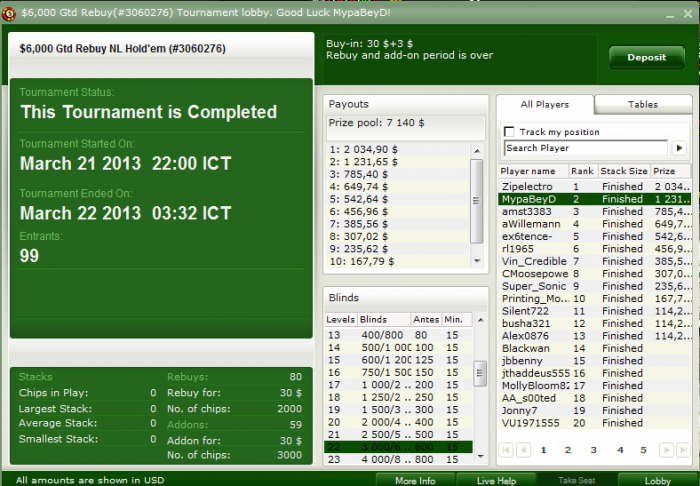The image size is (700, 486).
Task: Select player busha321 row
Action: click(x=594, y=324)
